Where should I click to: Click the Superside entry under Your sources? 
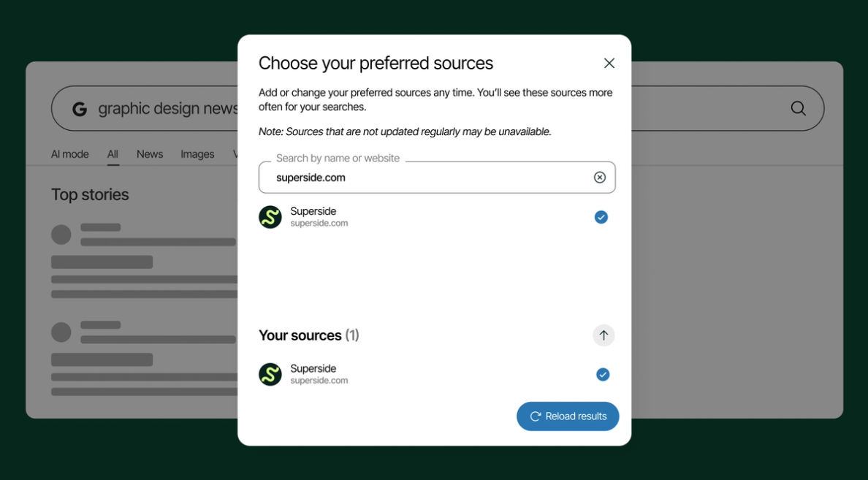[314, 374]
